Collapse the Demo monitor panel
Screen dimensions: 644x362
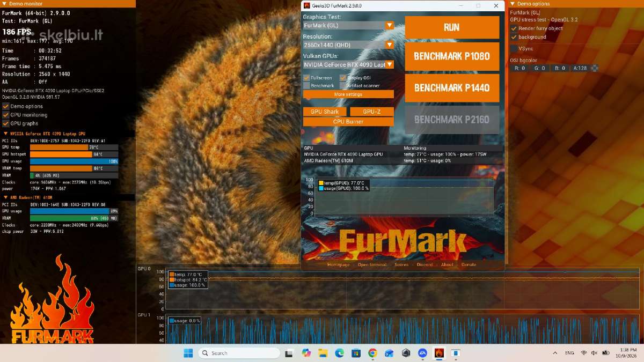[x=5, y=4]
